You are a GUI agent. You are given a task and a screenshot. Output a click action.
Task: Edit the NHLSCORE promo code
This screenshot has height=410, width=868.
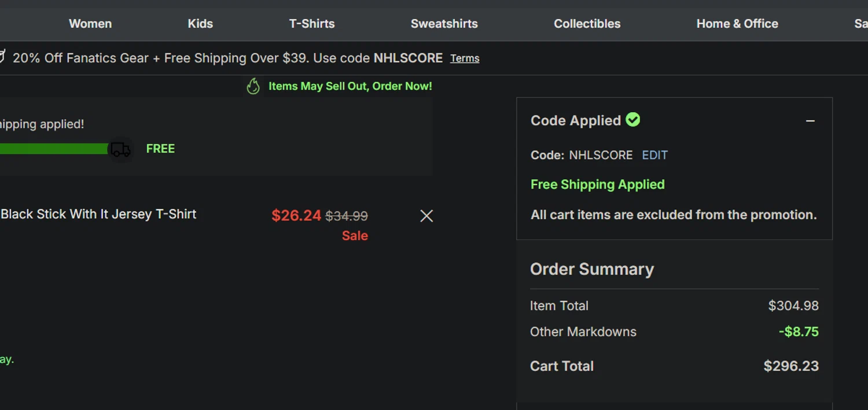pos(654,155)
